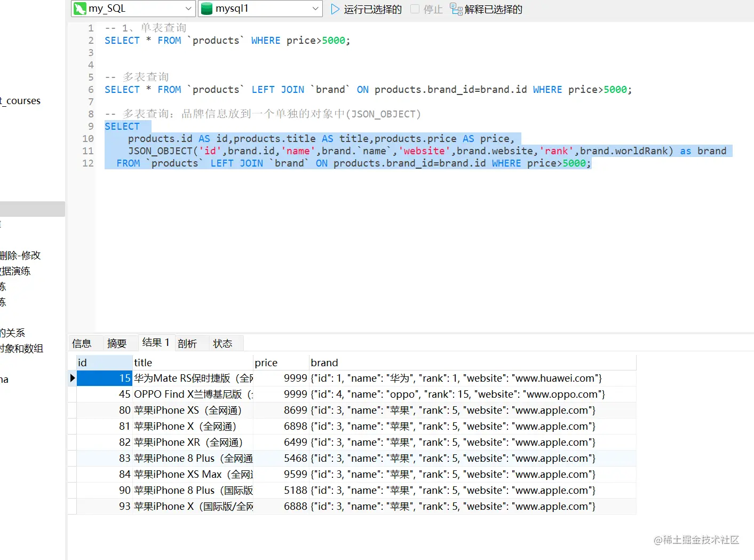Click the price cell 9599
This screenshot has width=754, height=560.
pos(281,474)
